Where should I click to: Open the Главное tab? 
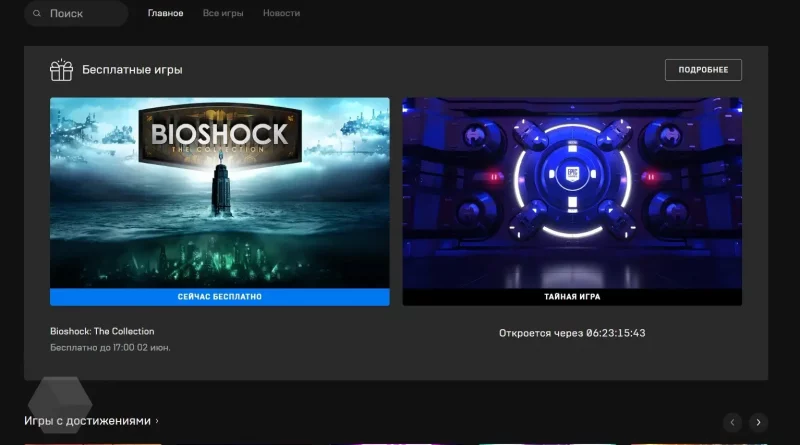165,13
